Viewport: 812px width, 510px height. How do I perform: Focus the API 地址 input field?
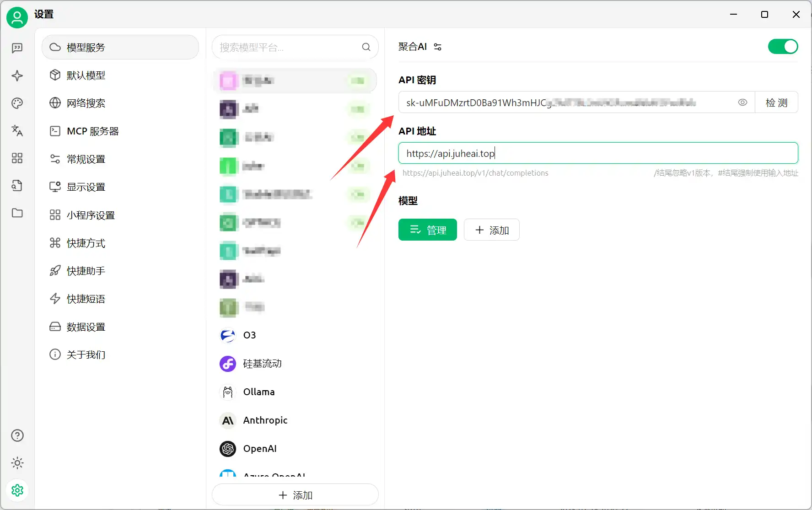click(x=598, y=153)
